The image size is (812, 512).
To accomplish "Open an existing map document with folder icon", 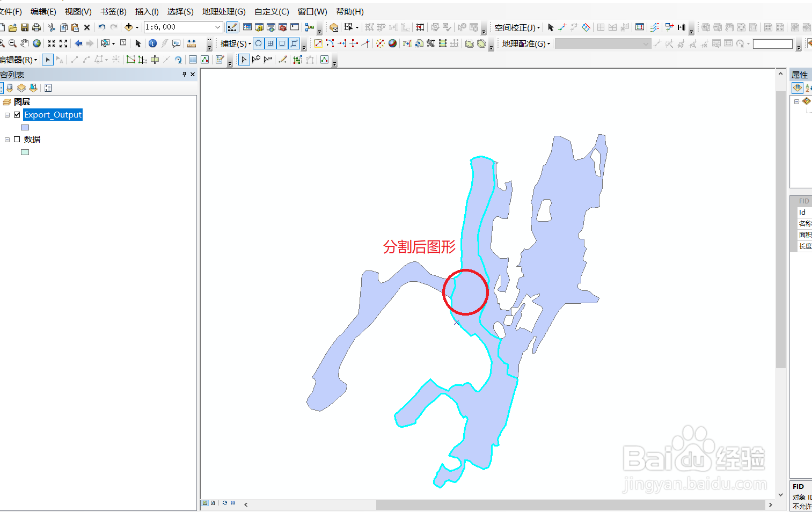I will click(x=13, y=27).
